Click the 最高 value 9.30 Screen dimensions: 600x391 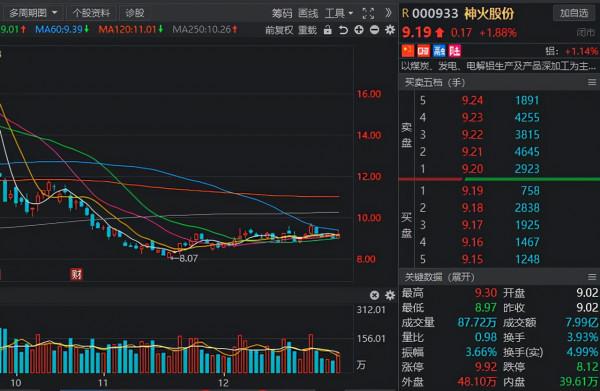pos(486,293)
